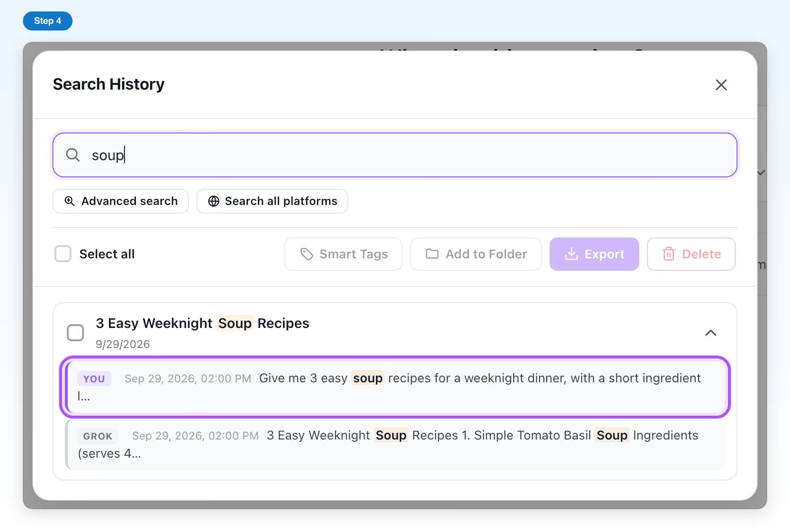Click the search field containing 'soup'
Screen dimensions: 790x532
[395, 155]
